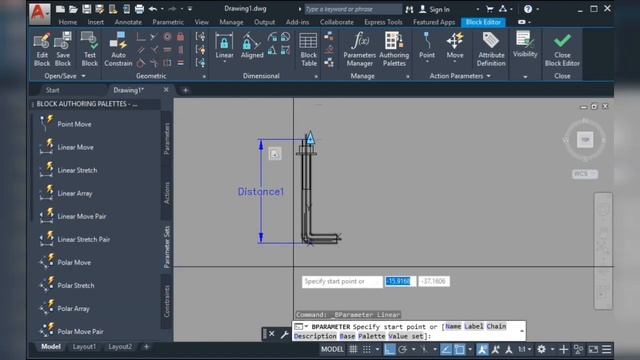Select the Point parameter tool
640x360 pixels.
(427, 47)
